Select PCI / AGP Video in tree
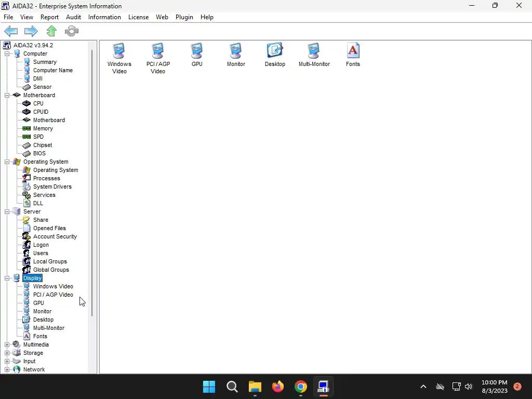 coord(53,295)
